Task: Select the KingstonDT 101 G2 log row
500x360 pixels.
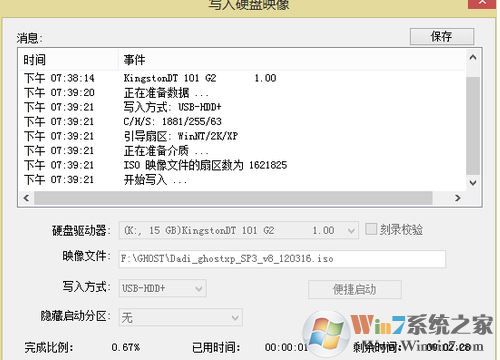Action: [x=242, y=78]
